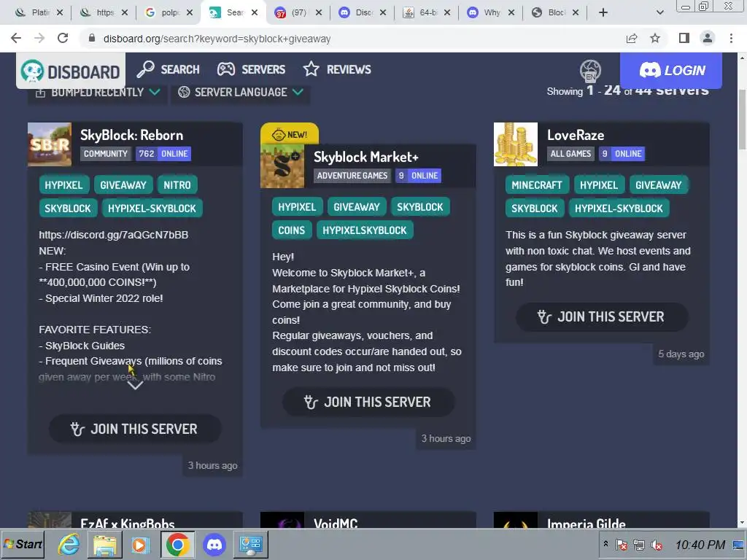The width and height of the screenshot is (747, 560).
Task: Click the page vertical scrollbar thumb
Action: (x=742, y=119)
